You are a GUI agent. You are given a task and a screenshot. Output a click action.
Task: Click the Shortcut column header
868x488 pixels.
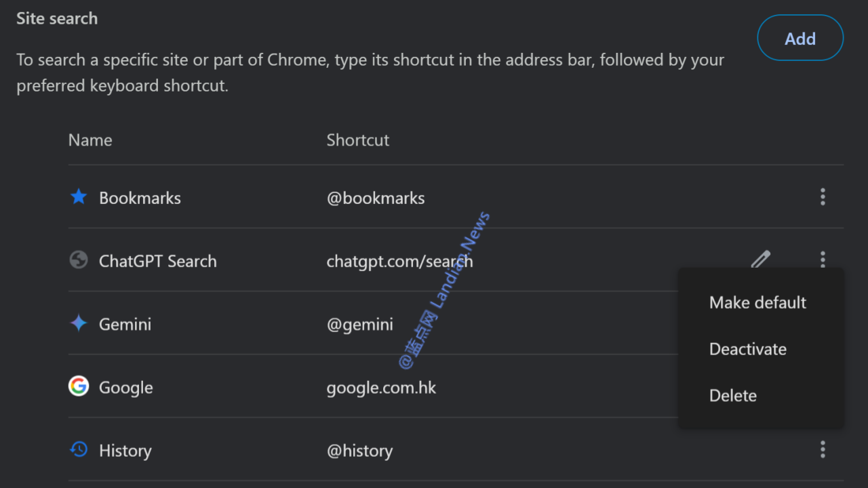point(357,140)
